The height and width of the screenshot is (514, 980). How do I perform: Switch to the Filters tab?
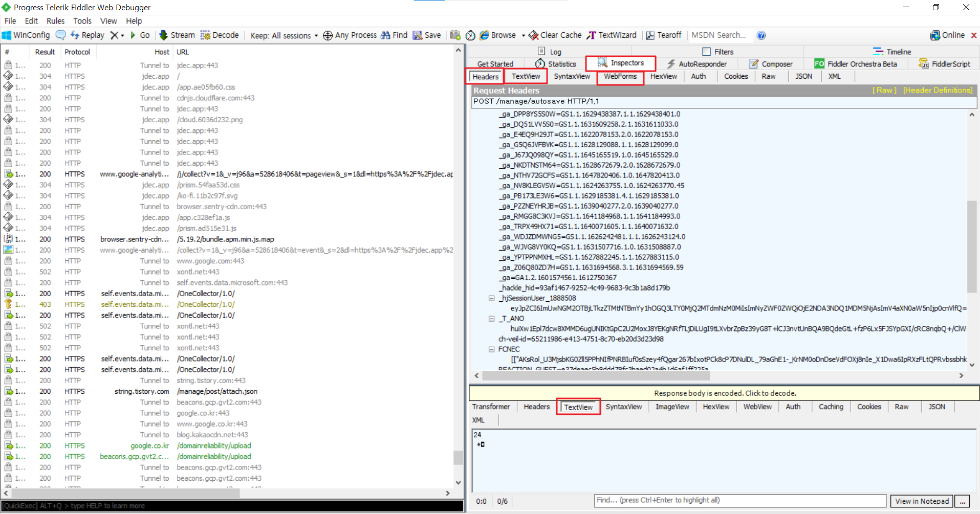pyautogui.click(x=718, y=52)
